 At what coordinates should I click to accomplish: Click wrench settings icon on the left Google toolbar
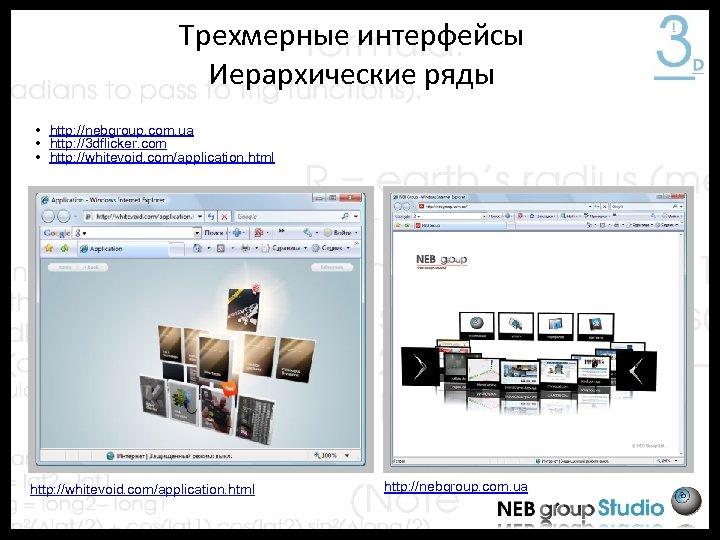308,233
